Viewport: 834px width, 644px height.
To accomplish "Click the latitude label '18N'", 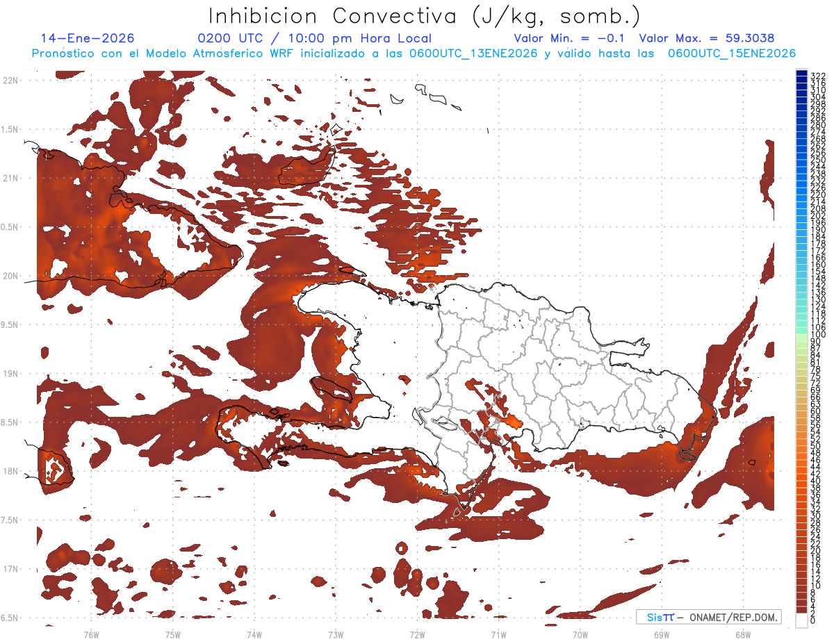I will [10, 472].
